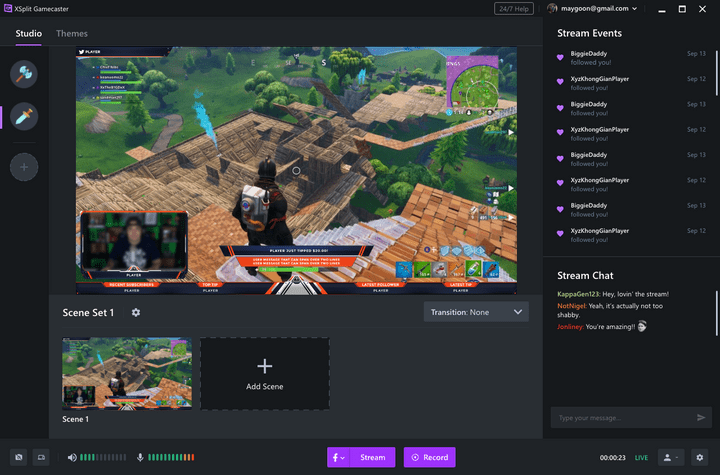Viewport: 720px width, 475px height.
Task: Click the emoji face in Jonliney's message
Action: (x=642, y=326)
